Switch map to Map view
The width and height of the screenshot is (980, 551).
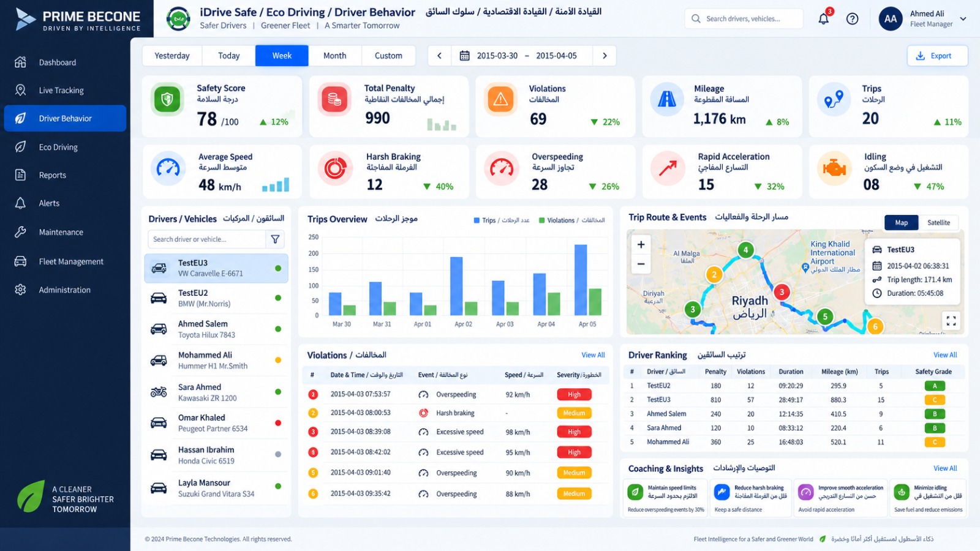pyautogui.click(x=902, y=223)
